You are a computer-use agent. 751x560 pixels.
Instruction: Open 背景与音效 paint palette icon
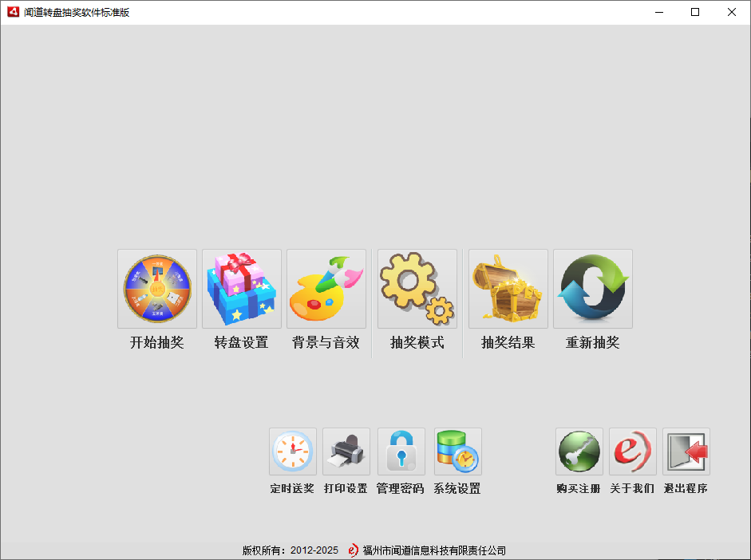point(326,289)
